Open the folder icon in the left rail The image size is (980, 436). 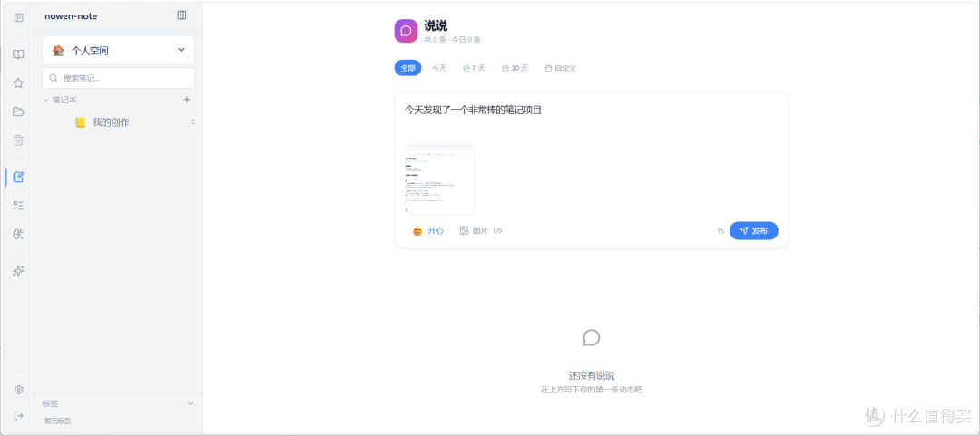[19, 111]
